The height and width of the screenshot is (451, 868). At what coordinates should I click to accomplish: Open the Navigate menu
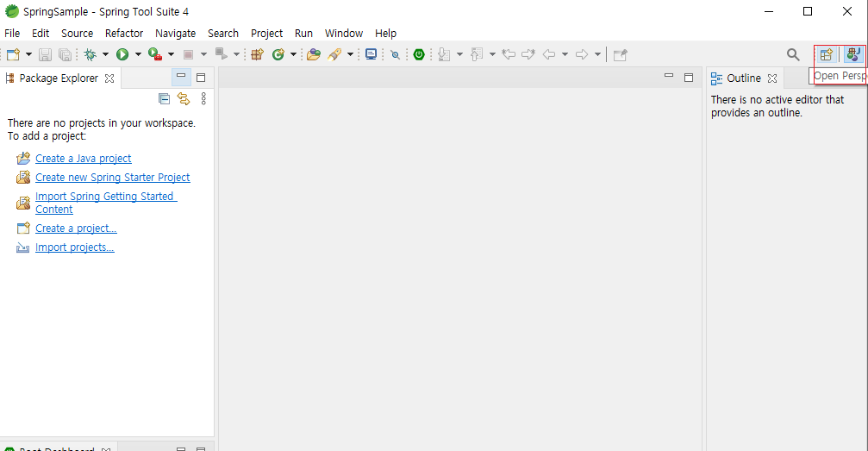coord(176,34)
